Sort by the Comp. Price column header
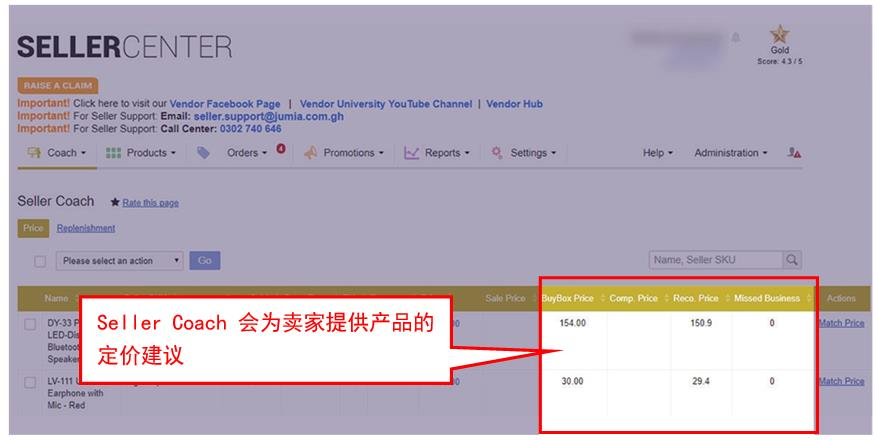 (x=633, y=299)
